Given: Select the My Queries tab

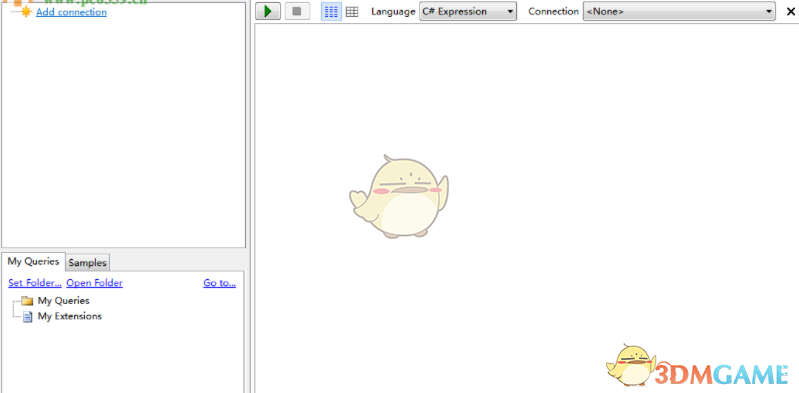Looking at the screenshot, I should tap(33, 261).
